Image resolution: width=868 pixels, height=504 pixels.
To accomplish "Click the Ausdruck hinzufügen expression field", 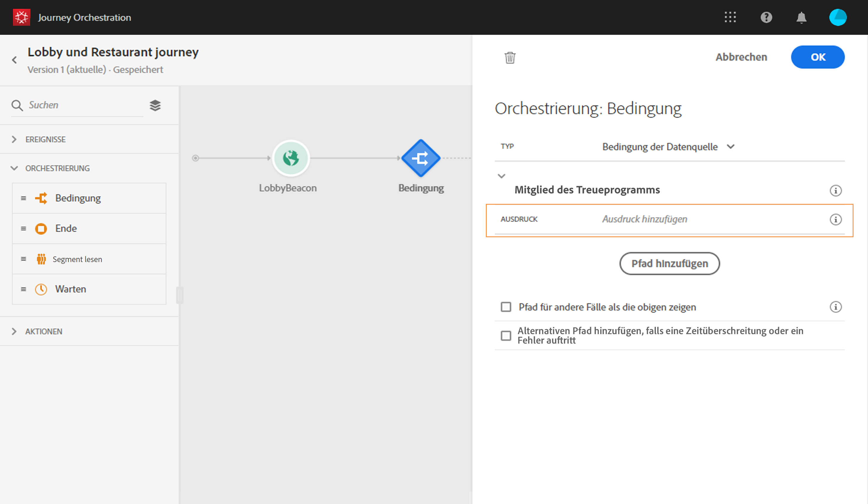I will point(645,219).
